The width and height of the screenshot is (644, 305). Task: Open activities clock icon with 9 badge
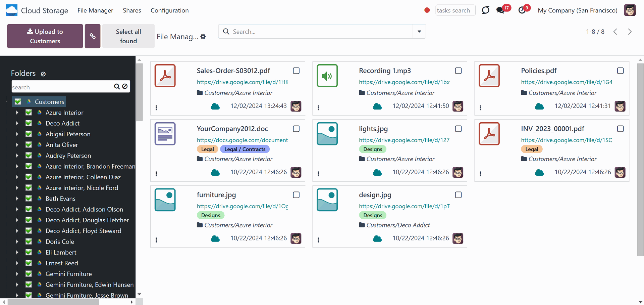[522, 10]
